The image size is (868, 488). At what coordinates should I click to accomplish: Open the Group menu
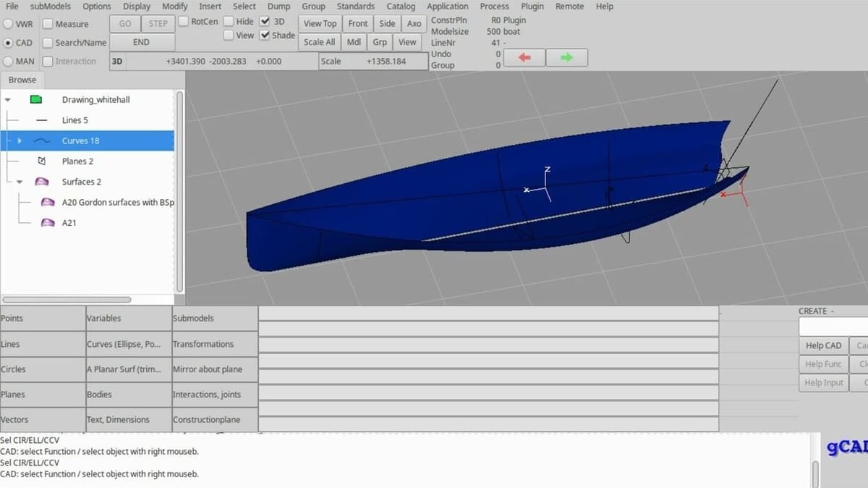coord(313,7)
